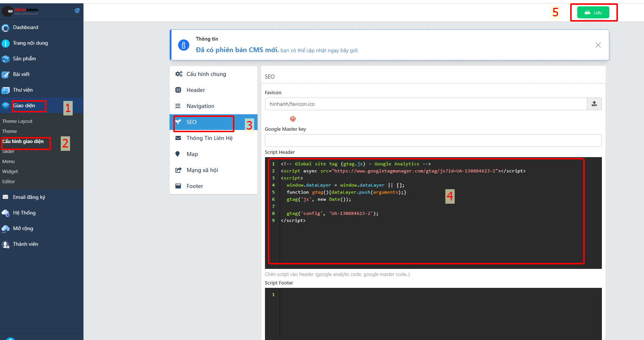644x340 pixels.
Task: Select the SEO settings tab
Action: 214,122
